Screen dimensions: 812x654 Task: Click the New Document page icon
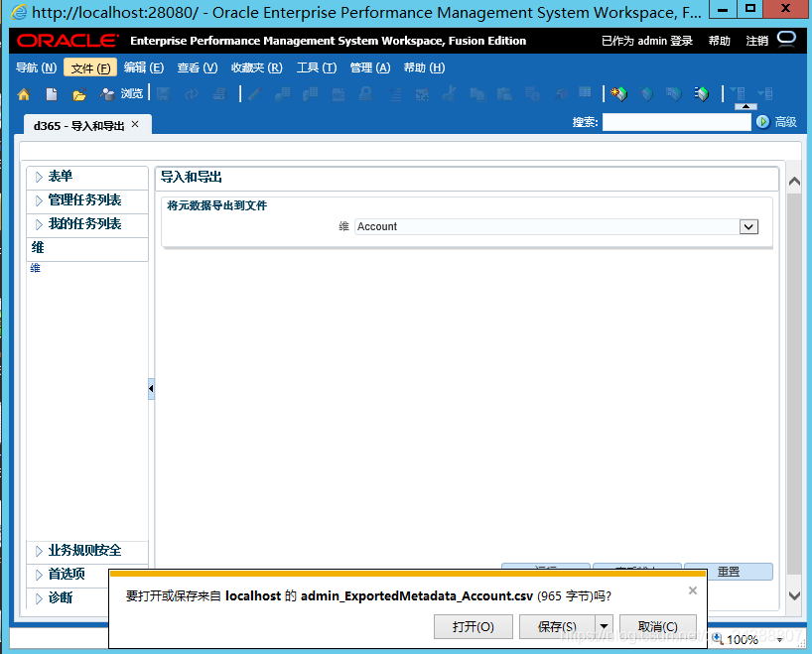52,94
